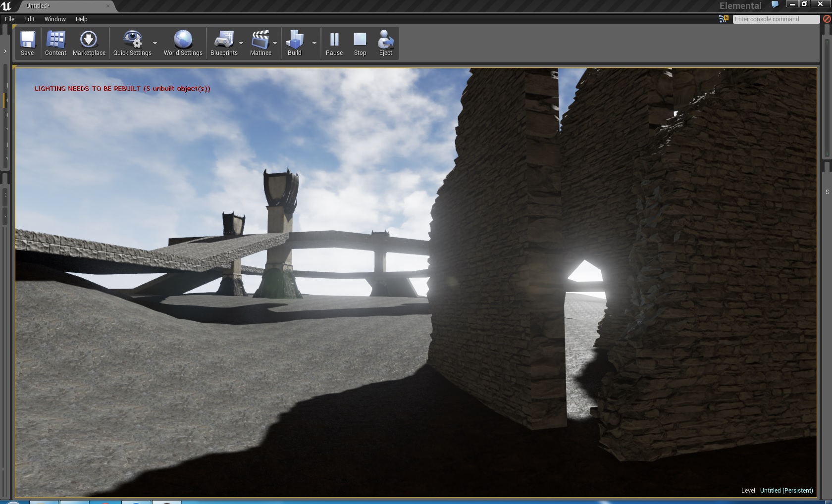
Task: Open the Matinee toolbar button
Action: pos(260,44)
